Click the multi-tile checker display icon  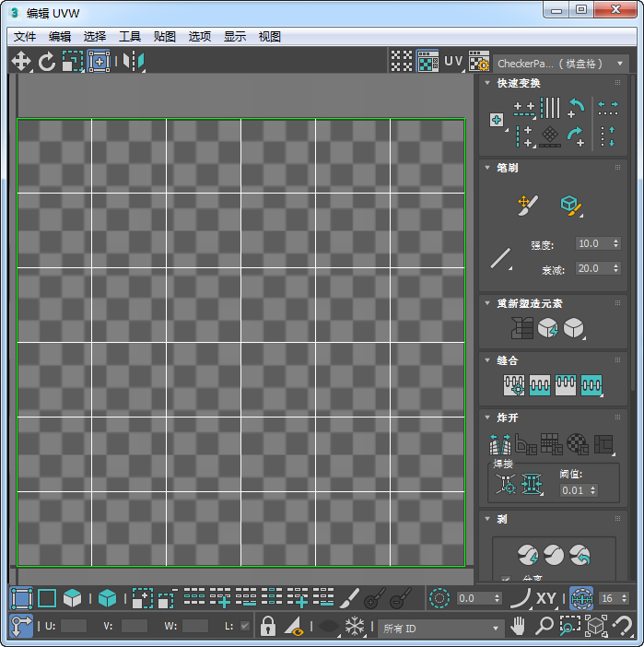click(402, 62)
